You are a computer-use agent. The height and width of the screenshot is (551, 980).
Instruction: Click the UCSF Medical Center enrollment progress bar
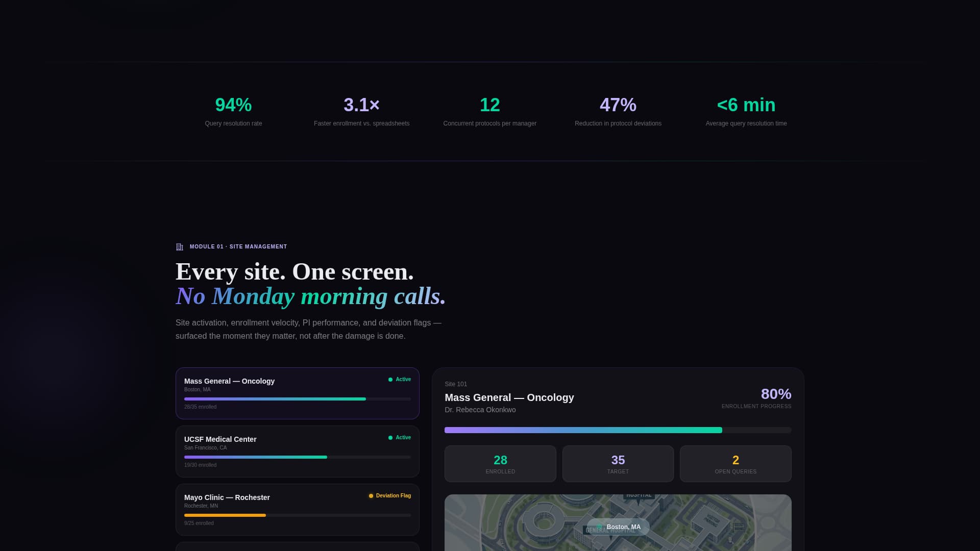click(298, 457)
